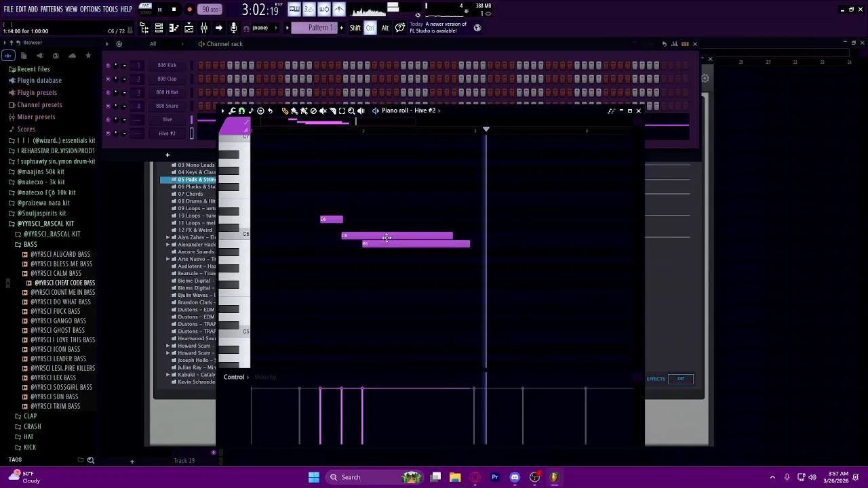Click the microphone recording icon in toolbar
The image size is (868, 488).
pos(233,28)
